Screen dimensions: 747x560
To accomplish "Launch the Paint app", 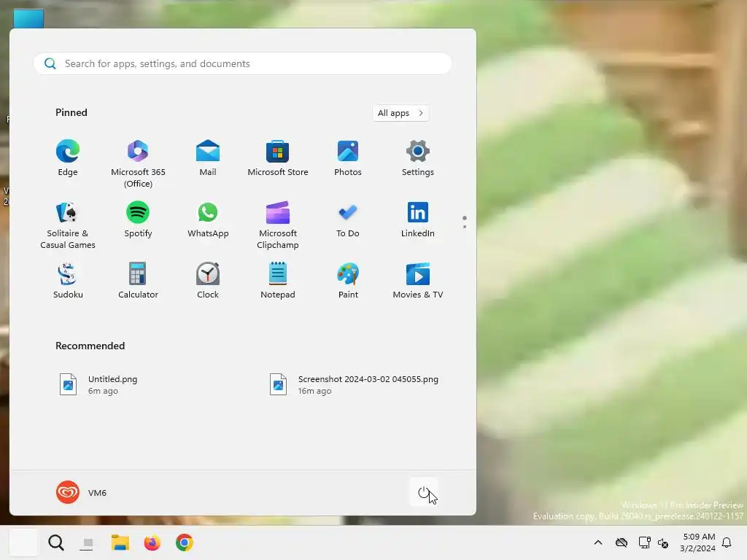I will tap(348, 281).
